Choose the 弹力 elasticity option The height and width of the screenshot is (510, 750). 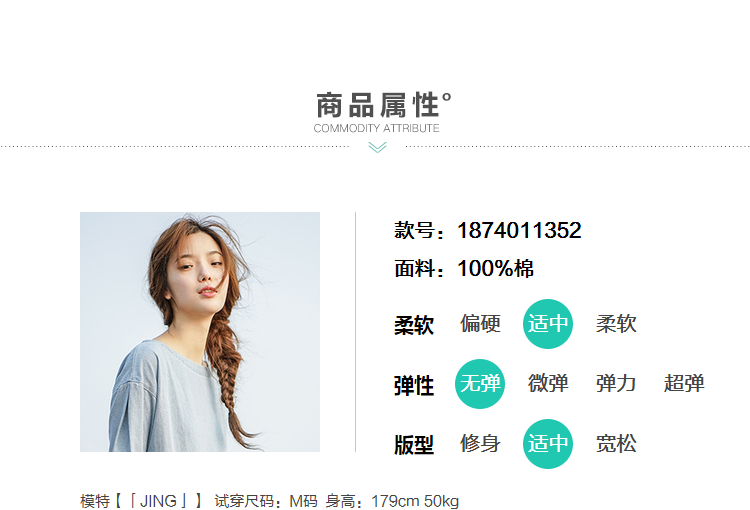tap(616, 384)
